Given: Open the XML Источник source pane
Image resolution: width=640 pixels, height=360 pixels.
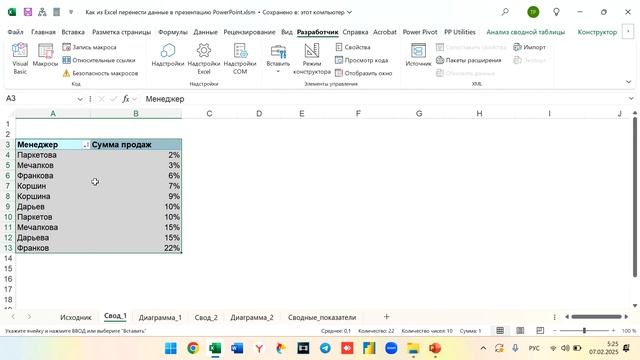Looking at the screenshot, I should 418,55.
